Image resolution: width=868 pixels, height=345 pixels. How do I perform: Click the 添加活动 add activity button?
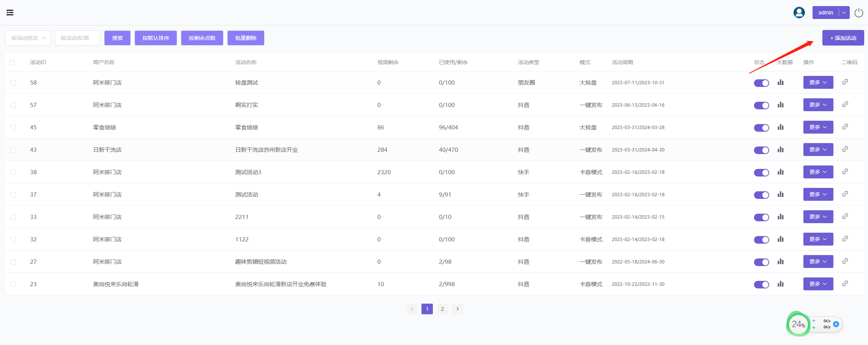pyautogui.click(x=843, y=38)
